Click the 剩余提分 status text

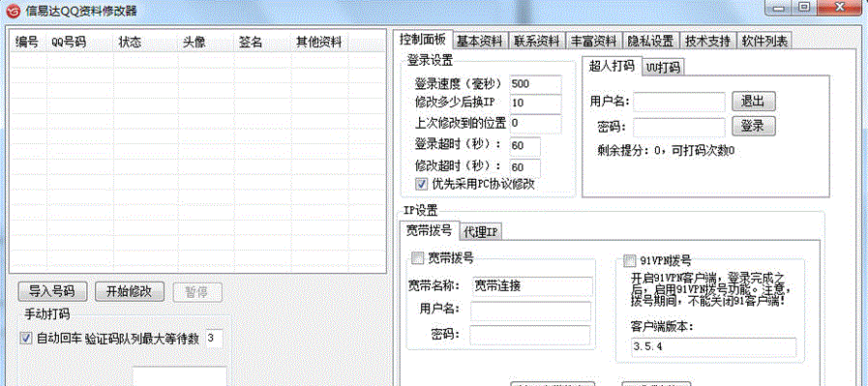pyautogui.click(x=666, y=150)
